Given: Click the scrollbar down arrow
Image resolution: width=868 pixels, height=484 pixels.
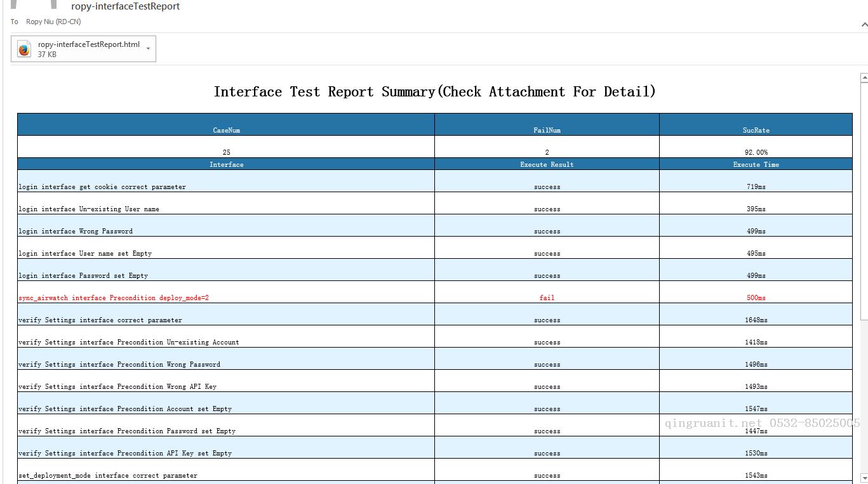Looking at the screenshot, I should 864,477.
